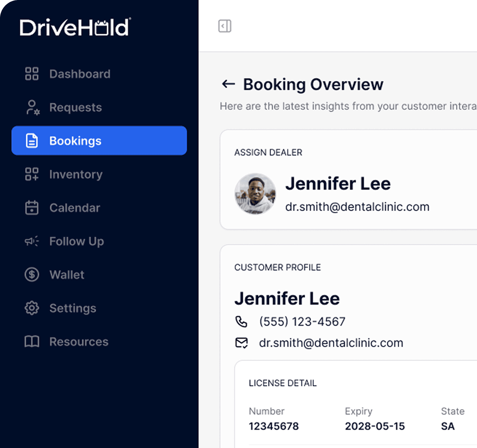Select the Calendar icon
The height and width of the screenshot is (448, 477).
(31, 208)
